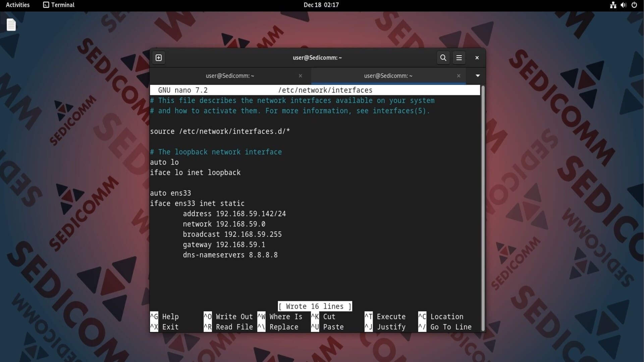Click the volume speaker icon in top bar
This screenshot has width=644, height=362.
point(623,5)
